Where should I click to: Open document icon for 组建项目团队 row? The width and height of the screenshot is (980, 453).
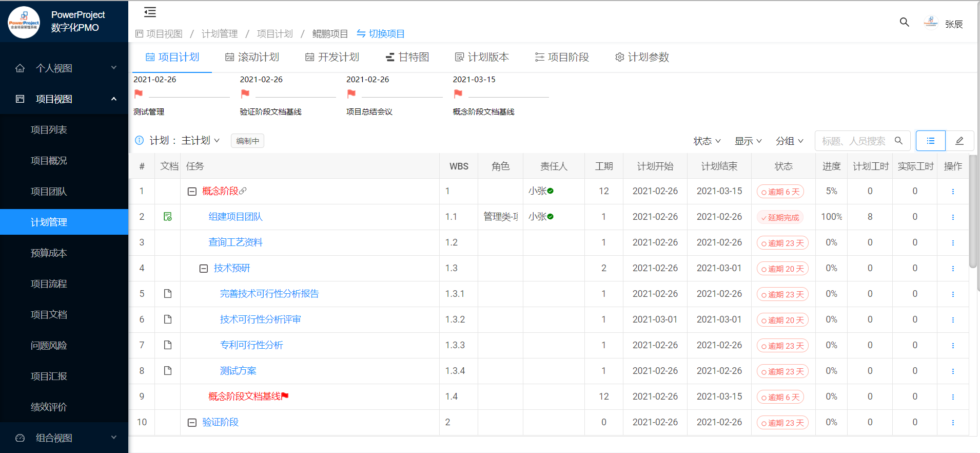(x=168, y=217)
